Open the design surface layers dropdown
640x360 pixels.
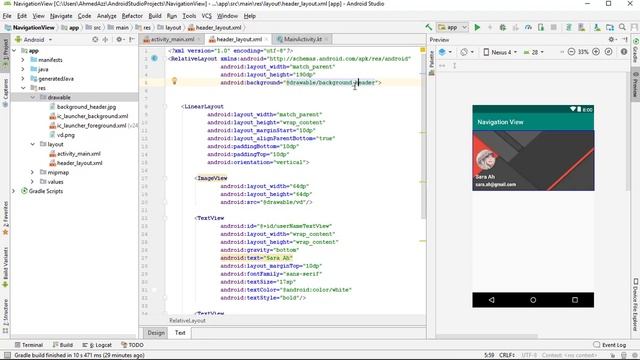pos(445,52)
